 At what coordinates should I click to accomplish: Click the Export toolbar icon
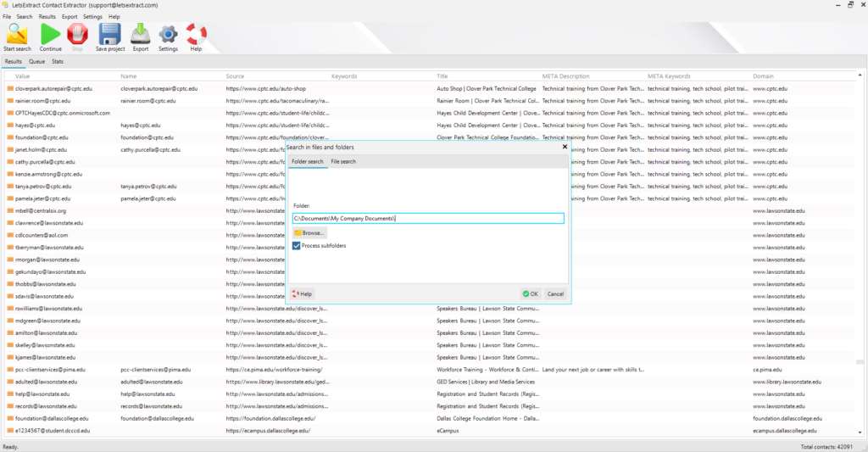pyautogui.click(x=141, y=35)
